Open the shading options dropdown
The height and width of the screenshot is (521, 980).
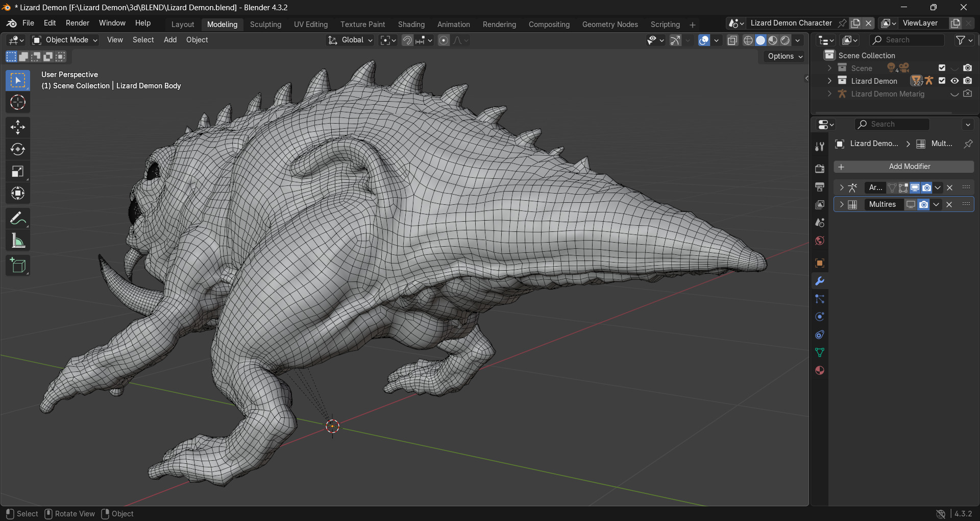click(x=798, y=40)
